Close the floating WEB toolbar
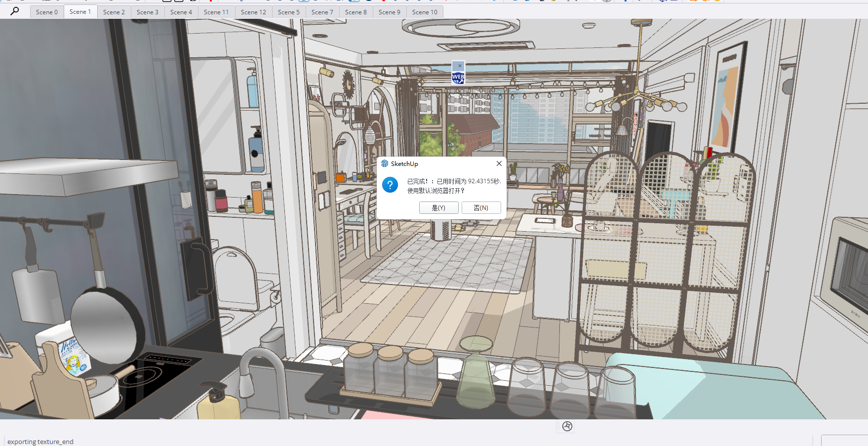The height and width of the screenshot is (446, 868). pyautogui.click(x=459, y=66)
